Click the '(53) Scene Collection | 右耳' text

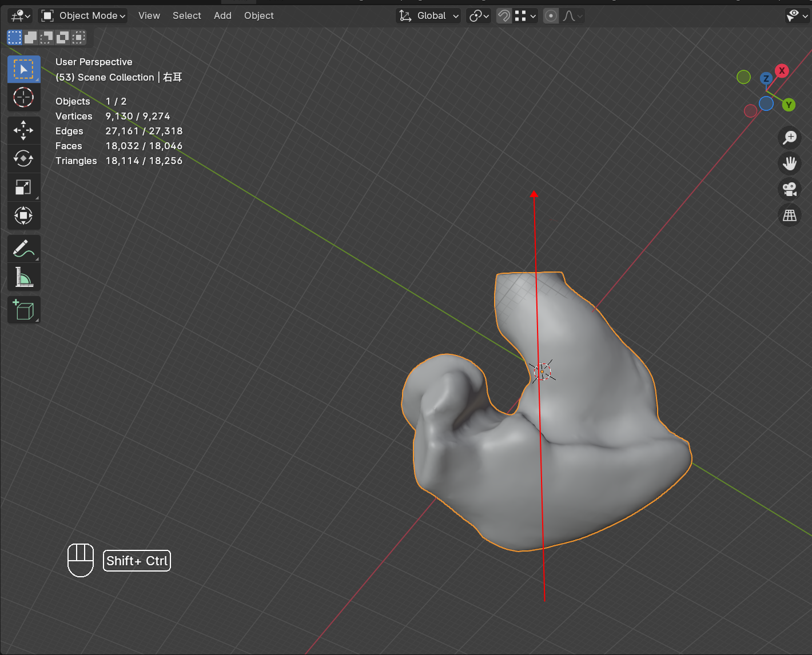pos(119,77)
